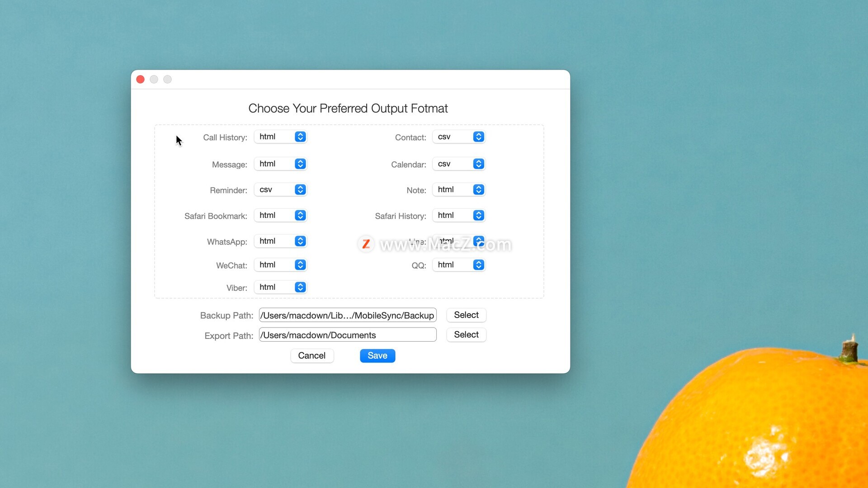Click the 'Safari Bookmark:' label

point(216,216)
